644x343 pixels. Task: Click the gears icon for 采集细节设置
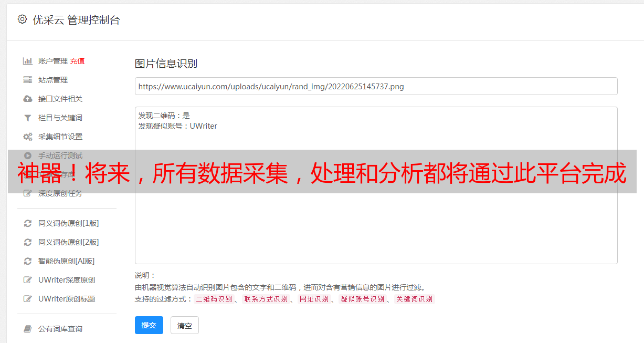28,137
